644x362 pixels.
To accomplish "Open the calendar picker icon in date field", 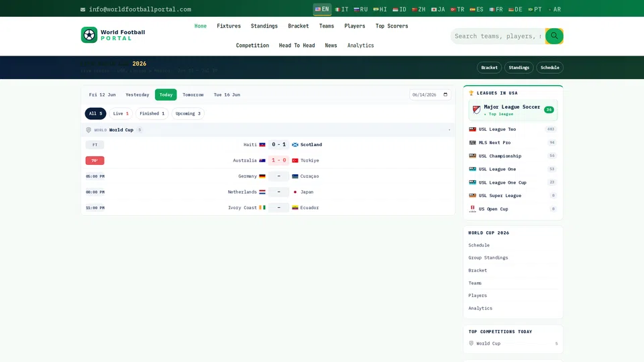I will pos(445,95).
